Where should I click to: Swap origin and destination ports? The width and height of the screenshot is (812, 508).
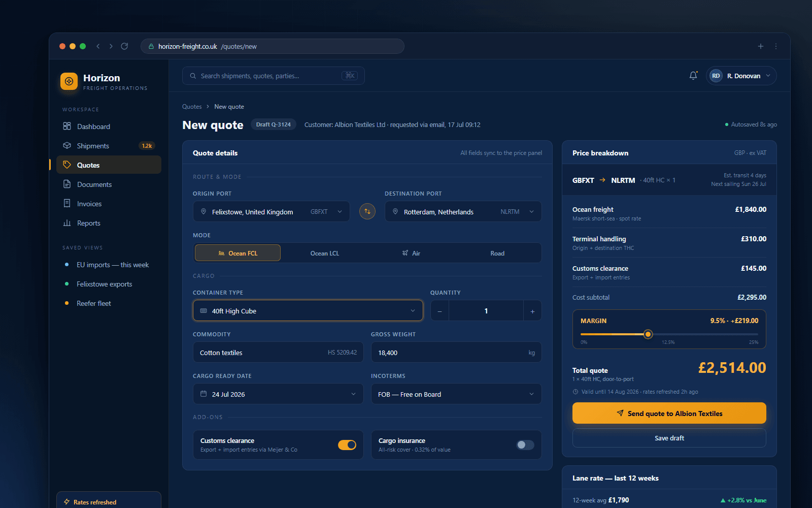tap(367, 211)
